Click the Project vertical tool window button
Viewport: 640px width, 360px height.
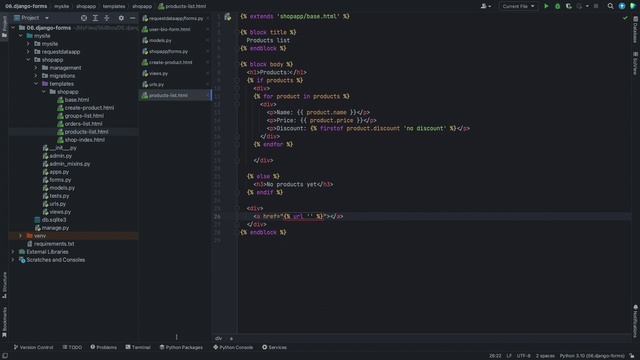4,27
